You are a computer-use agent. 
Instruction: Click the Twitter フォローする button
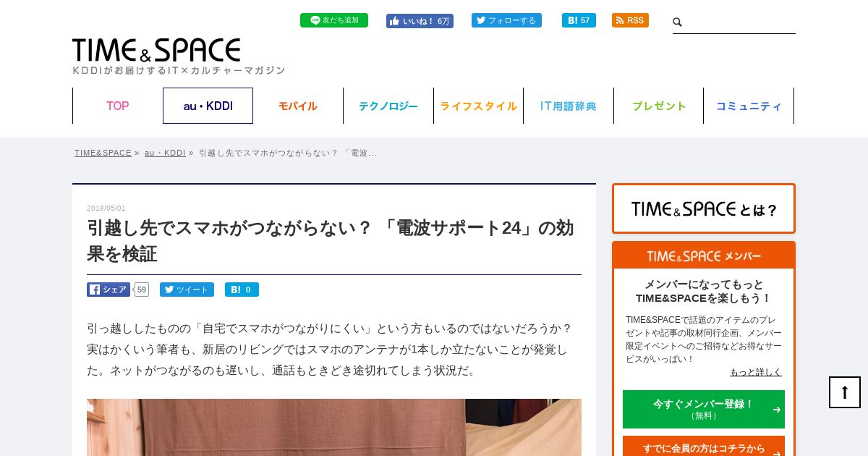point(506,20)
